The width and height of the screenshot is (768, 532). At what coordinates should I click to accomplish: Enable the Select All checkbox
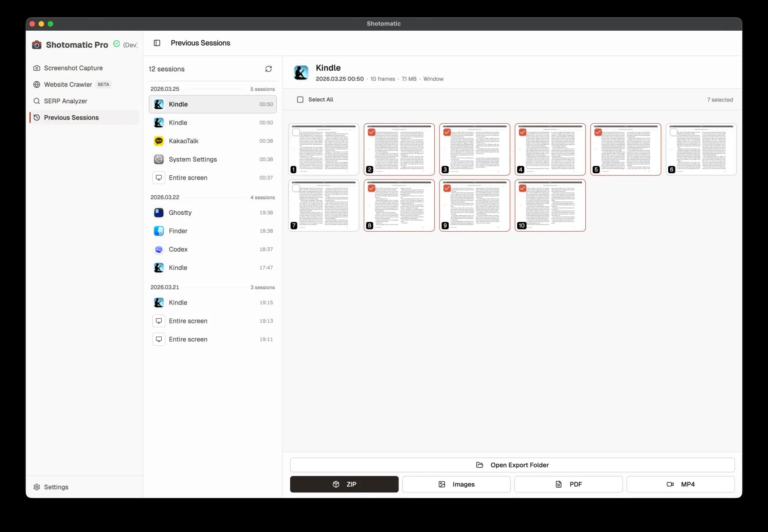[x=300, y=99]
